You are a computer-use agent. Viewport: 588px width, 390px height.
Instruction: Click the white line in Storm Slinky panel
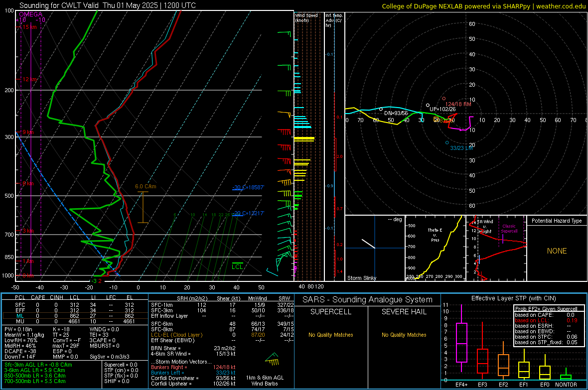pos(368,244)
